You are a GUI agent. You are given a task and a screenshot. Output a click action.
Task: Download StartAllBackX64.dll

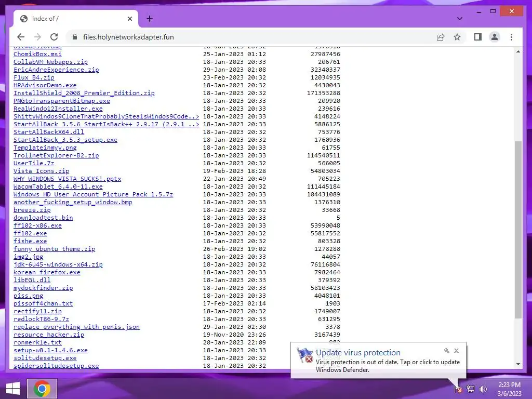pos(48,132)
